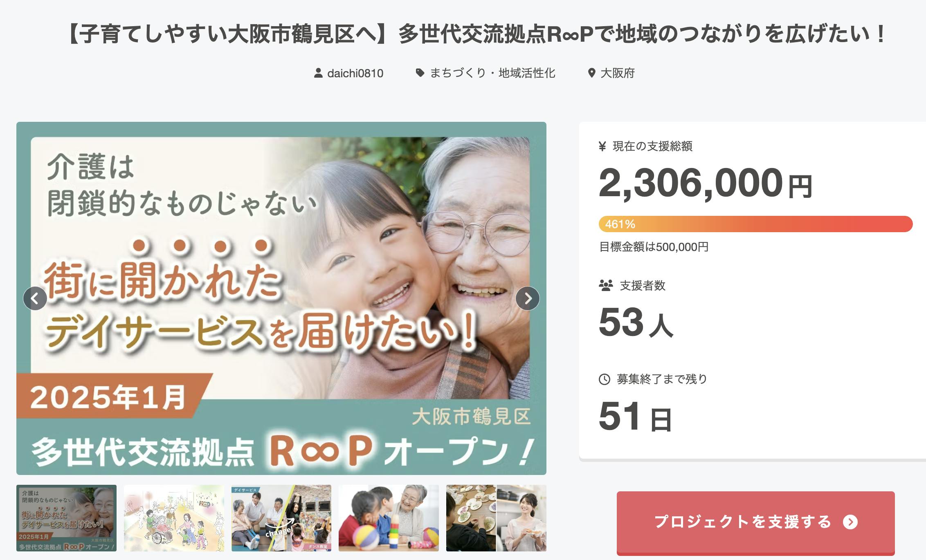Click the yen icon beside 現在の支援総額

[602, 146]
